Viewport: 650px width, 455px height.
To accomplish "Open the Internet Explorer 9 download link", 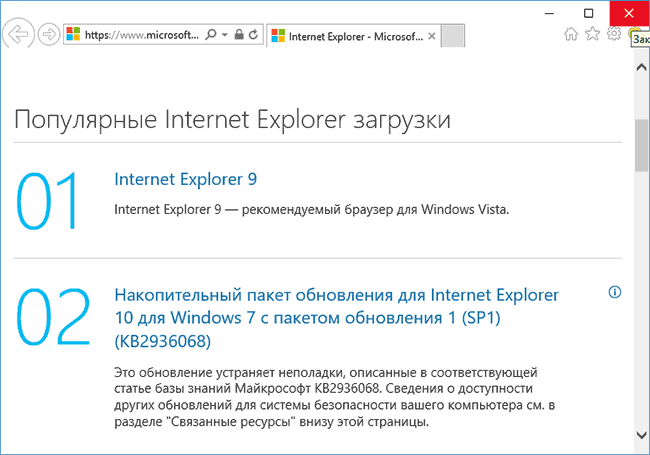I will point(186,179).
